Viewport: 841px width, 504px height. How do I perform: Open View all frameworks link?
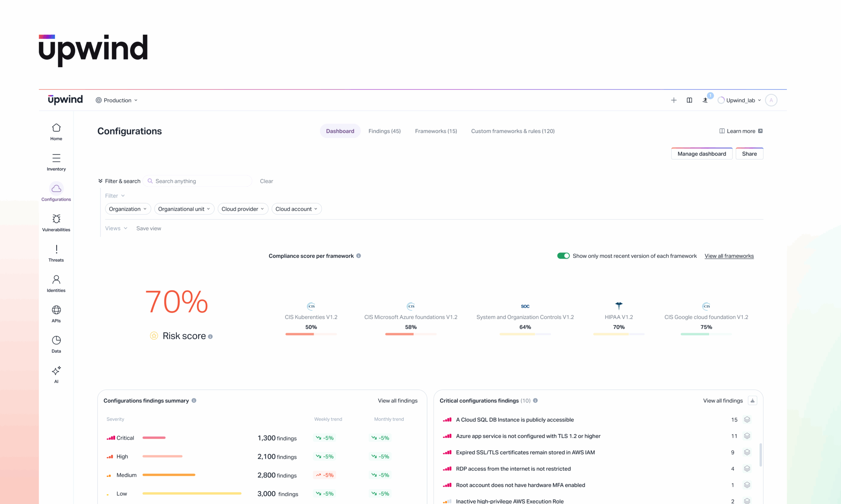click(729, 256)
